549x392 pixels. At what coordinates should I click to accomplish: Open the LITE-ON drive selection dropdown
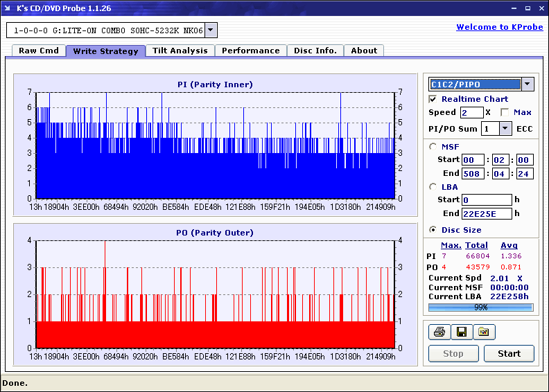coord(211,30)
